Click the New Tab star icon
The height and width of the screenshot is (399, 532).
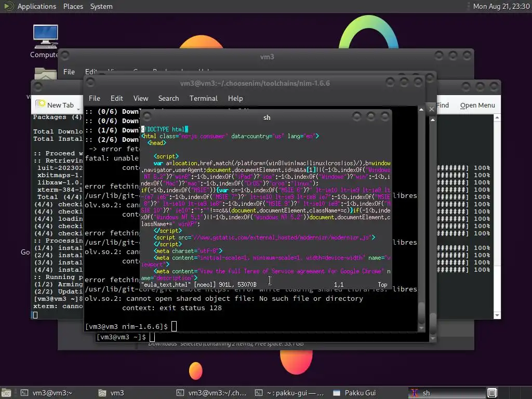(x=41, y=104)
